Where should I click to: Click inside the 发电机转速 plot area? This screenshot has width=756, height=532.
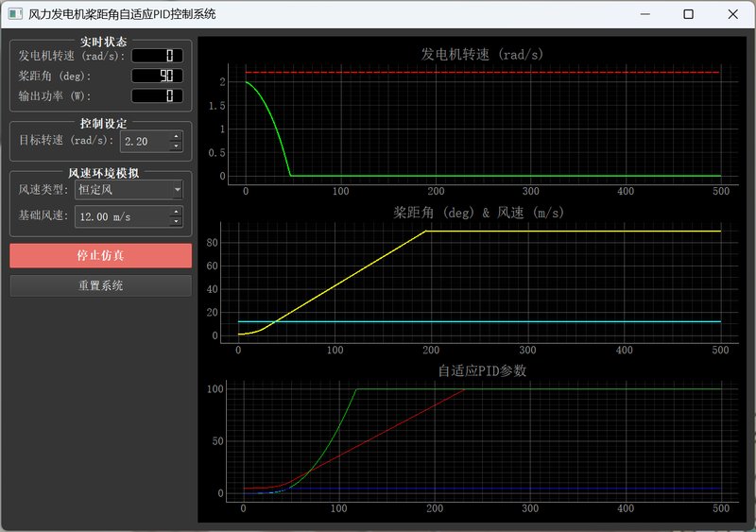point(482,123)
